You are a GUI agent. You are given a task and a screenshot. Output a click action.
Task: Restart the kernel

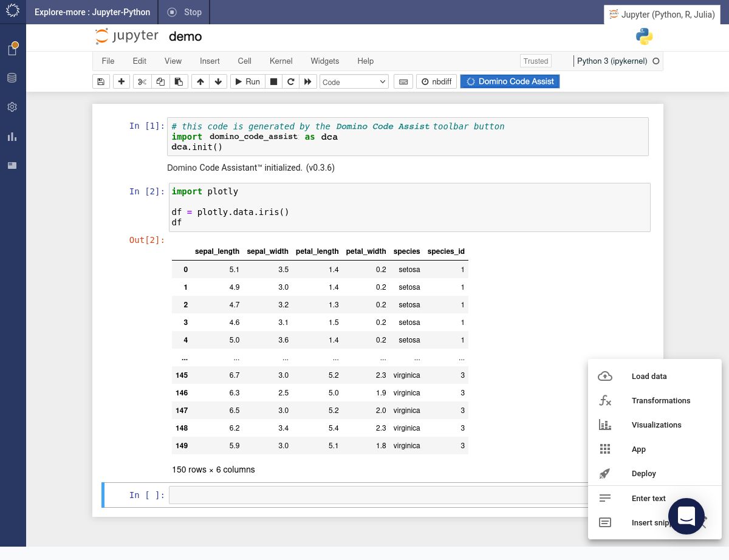[x=290, y=81]
